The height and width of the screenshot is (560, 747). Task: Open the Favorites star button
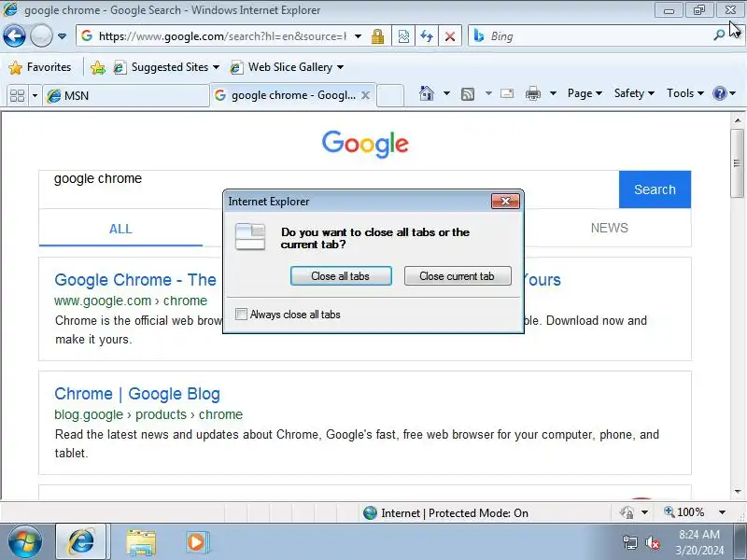40,67
